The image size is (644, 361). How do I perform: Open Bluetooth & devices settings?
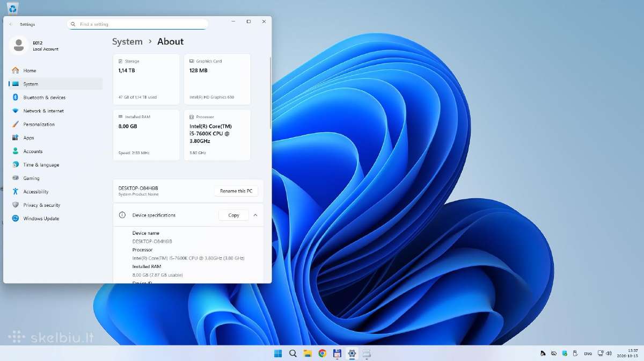56,97
